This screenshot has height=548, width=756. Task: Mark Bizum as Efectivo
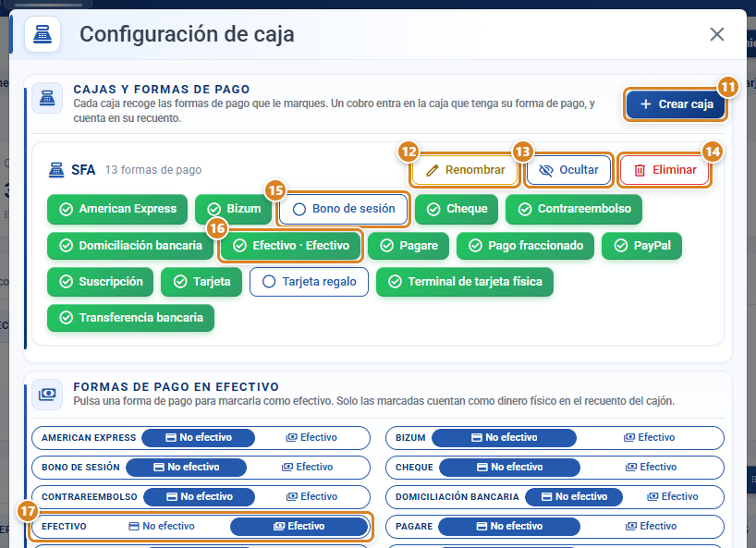649,438
